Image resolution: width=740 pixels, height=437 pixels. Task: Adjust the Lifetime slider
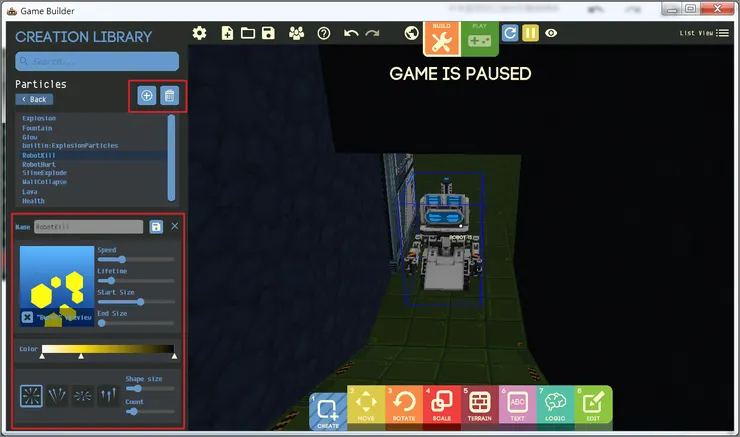click(136, 280)
